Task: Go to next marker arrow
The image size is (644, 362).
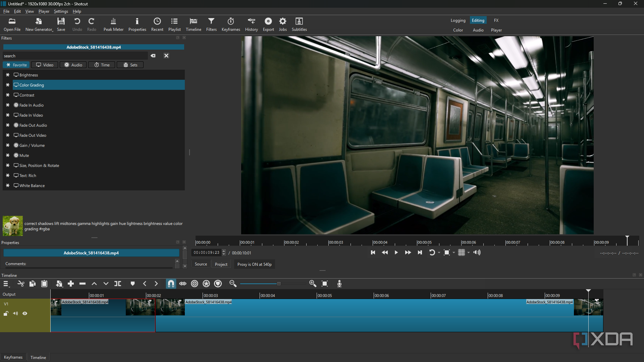Action: pos(156,284)
